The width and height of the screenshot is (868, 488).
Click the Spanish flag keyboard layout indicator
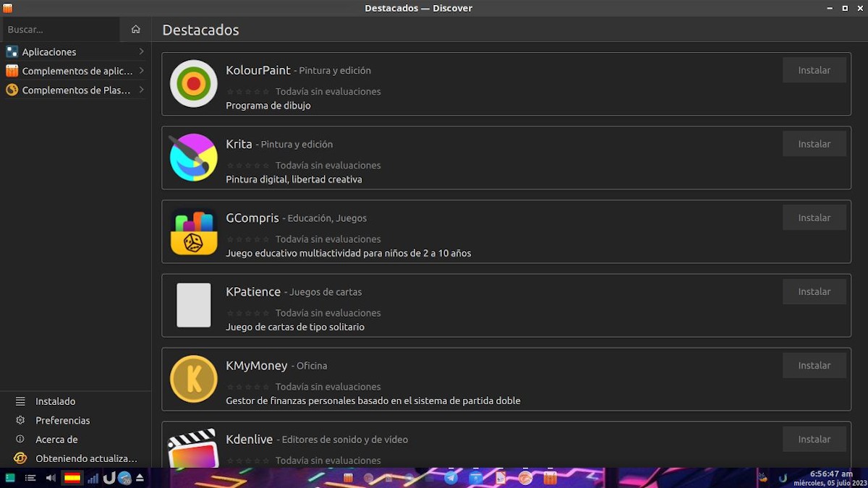point(72,478)
